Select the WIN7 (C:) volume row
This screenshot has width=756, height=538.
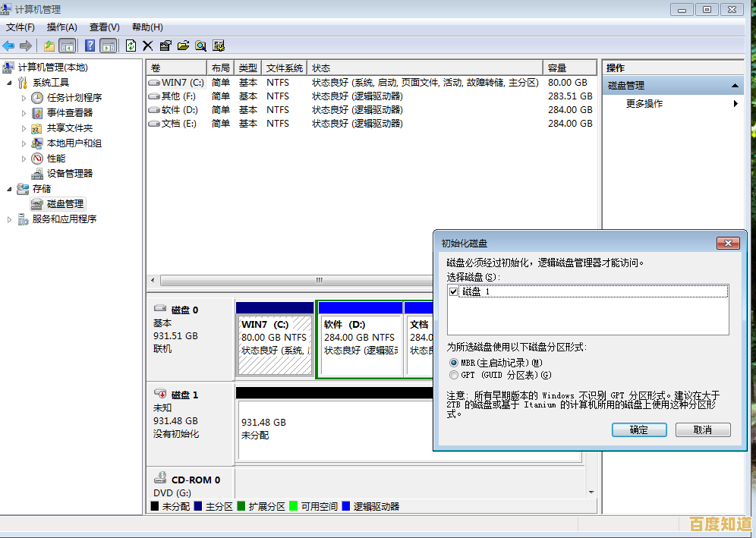tap(182, 83)
